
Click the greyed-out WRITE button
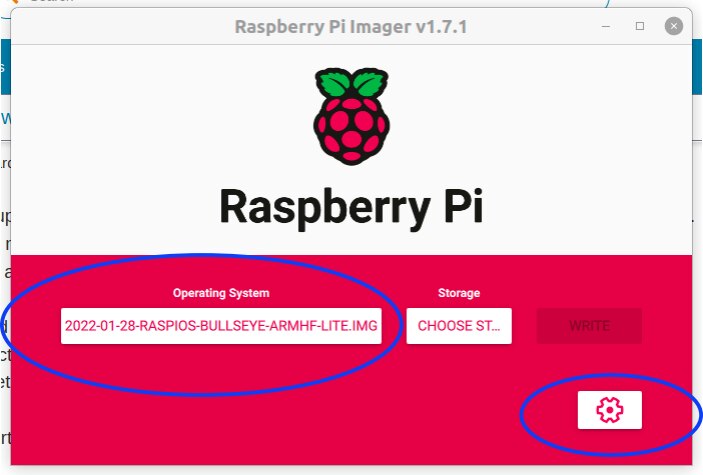point(589,326)
